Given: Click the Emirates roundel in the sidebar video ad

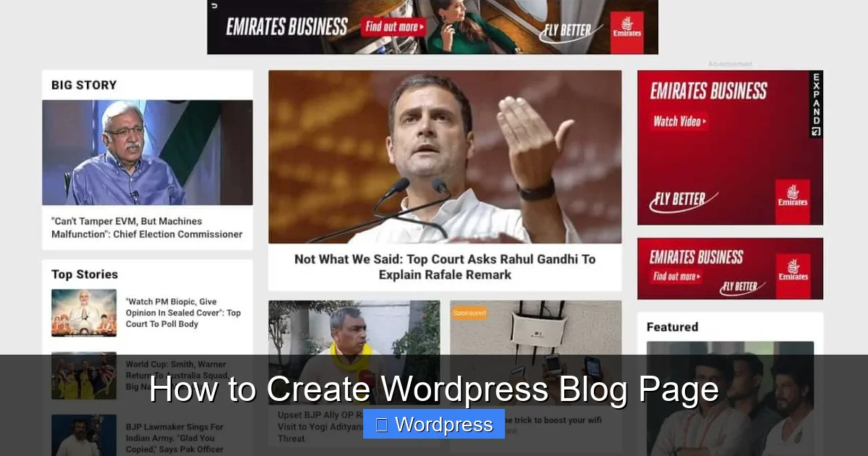Looking at the screenshot, I should [792, 194].
